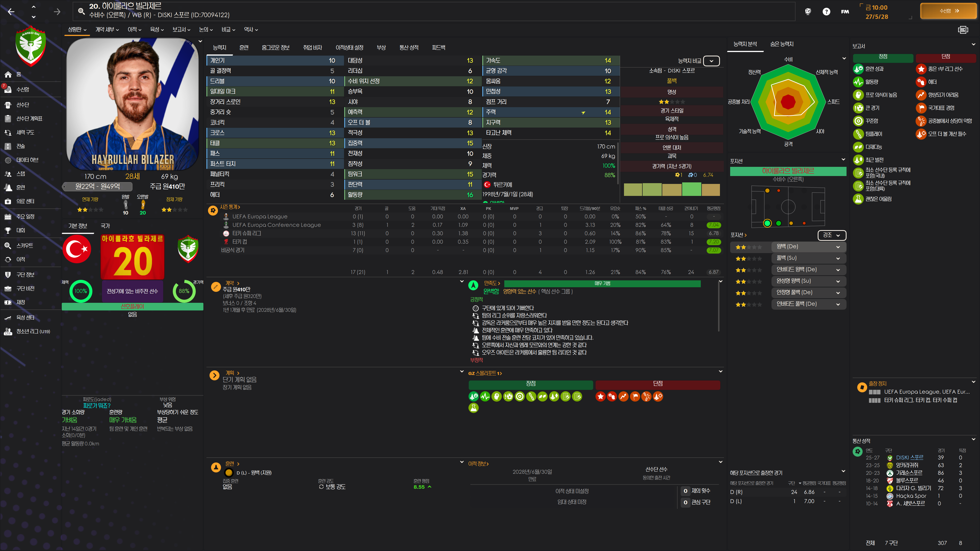Open the 의료 센터 sidebar icon

(8, 201)
